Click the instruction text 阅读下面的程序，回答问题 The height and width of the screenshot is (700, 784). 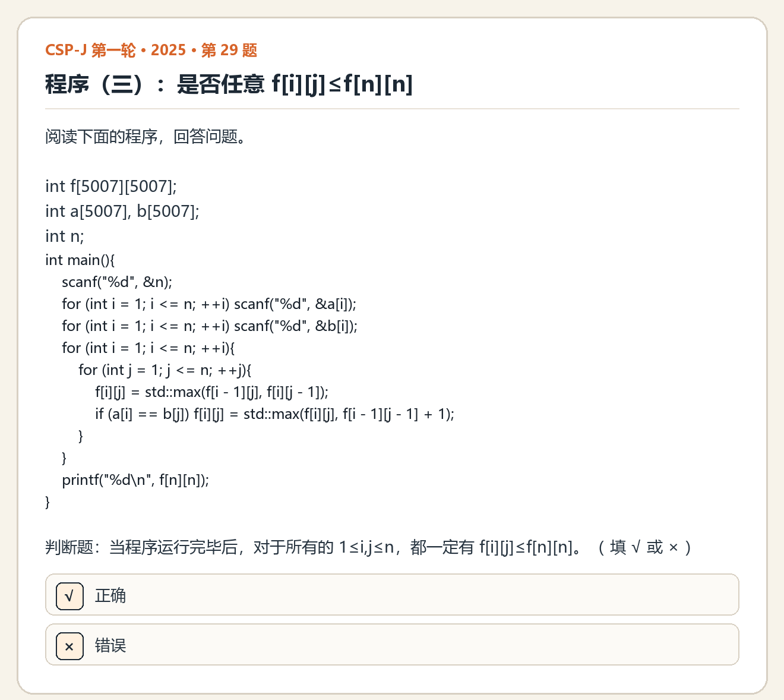tap(146, 137)
